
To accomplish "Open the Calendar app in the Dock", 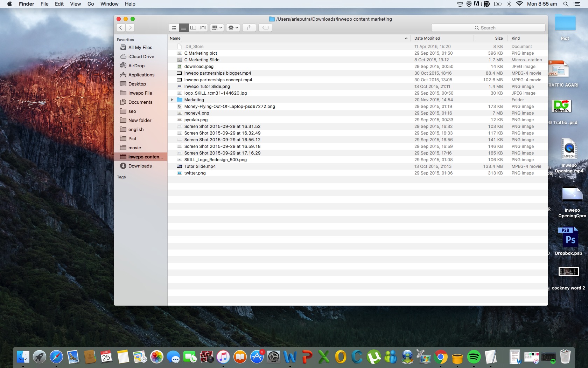I will [106, 357].
